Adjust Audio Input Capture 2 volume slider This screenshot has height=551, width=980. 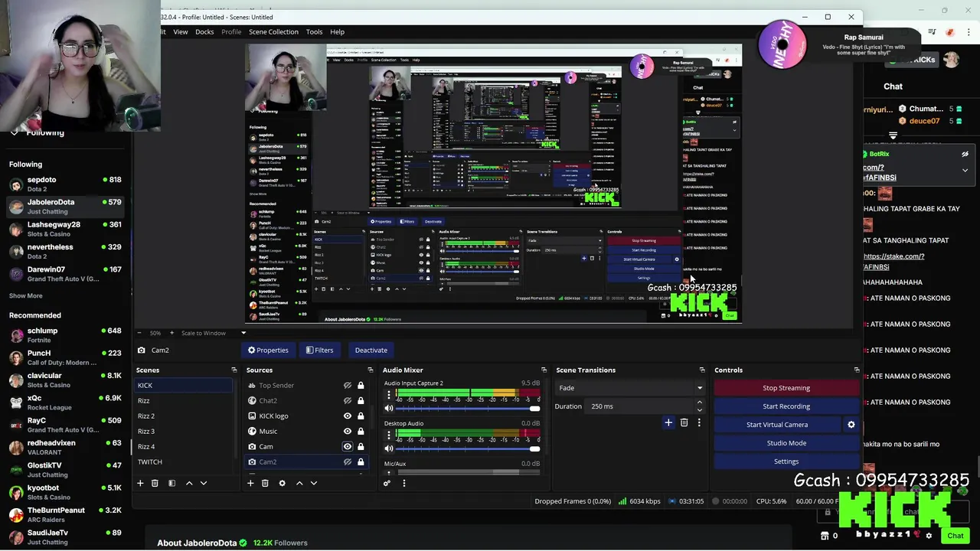click(x=468, y=409)
